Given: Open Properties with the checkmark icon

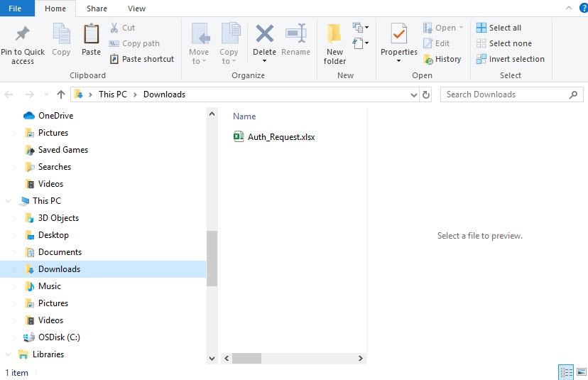Looking at the screenshot, I should 398,34.
